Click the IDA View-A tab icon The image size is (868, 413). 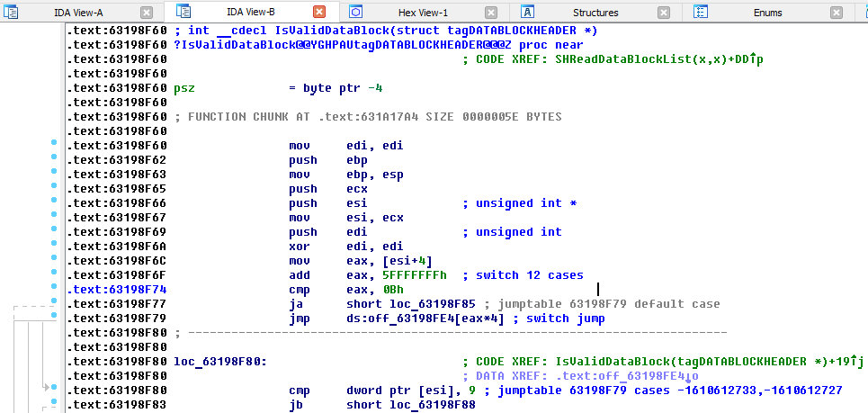pyautogui.click(x=11, y=13)
